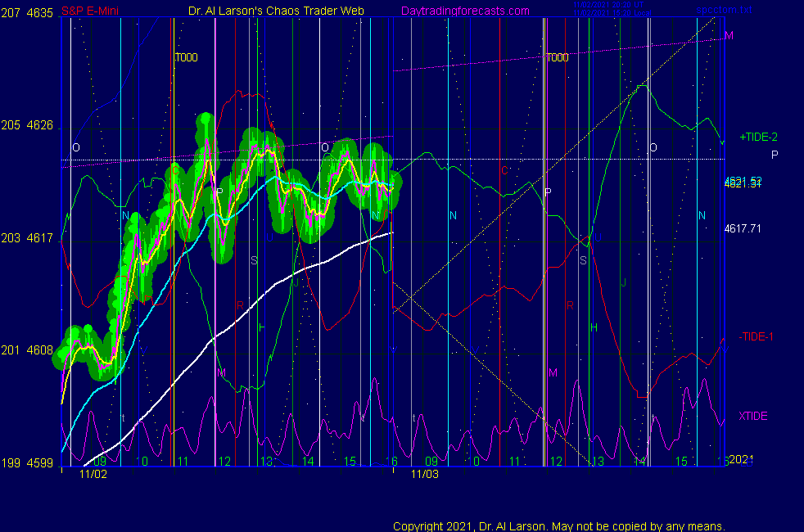Image resolution: width=804 pixels, height=532 pixels.
Task: Click the magenta 'XTIDE' legend label
Action: (752, 416)
